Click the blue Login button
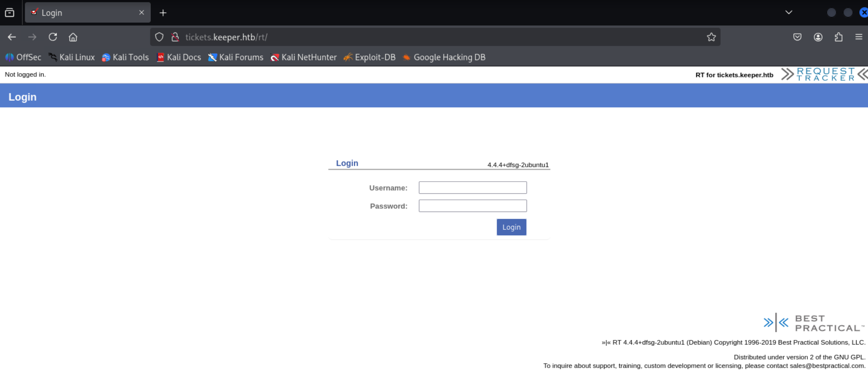868x385 pixels. click(511, 227)
